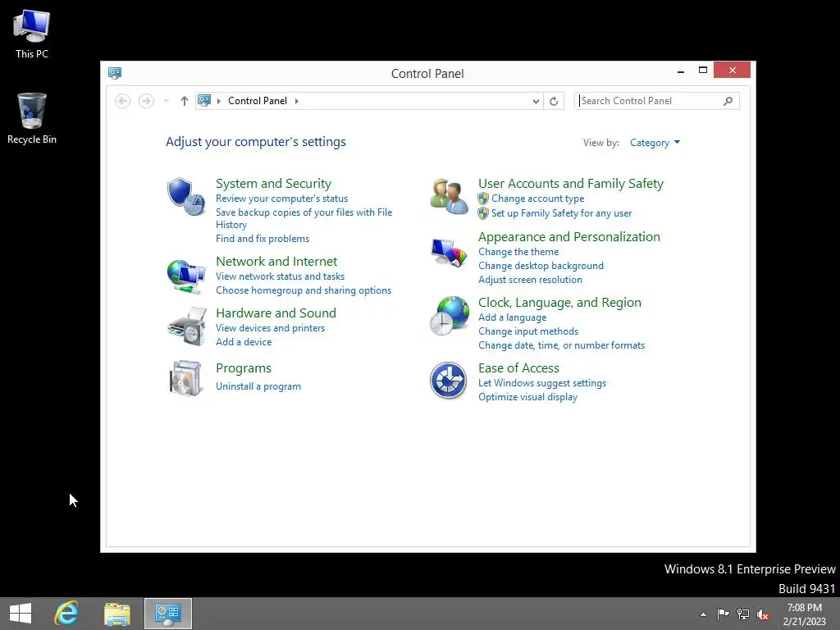Open the Ease of Access icon

(449, 380)
